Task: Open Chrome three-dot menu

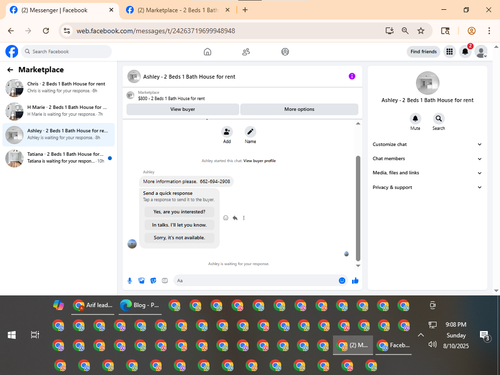Action: [x=489, y=31]
